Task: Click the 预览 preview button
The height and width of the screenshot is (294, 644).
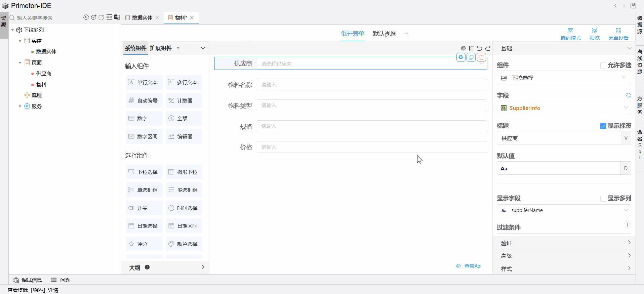Action: pyautogui.click(x=594, y=34)
